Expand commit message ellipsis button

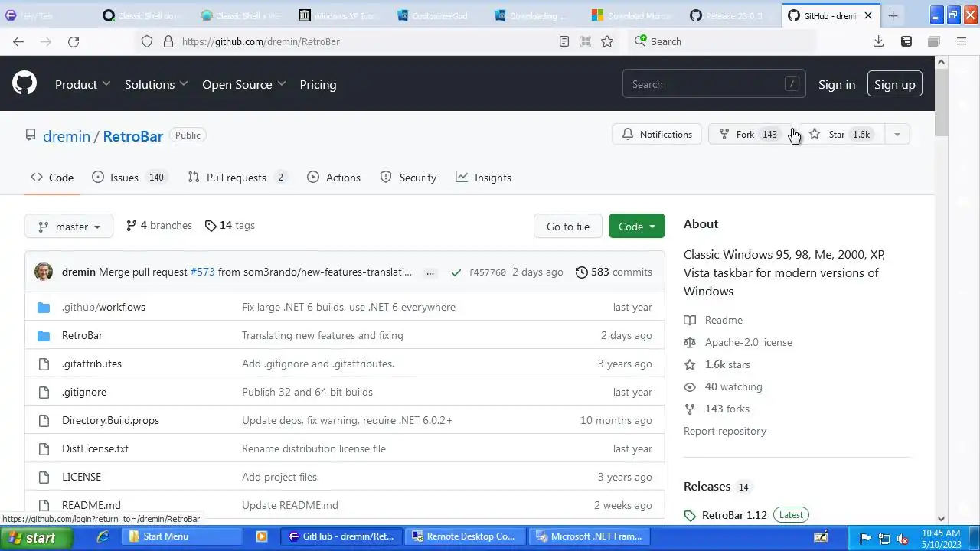(430, 272)
